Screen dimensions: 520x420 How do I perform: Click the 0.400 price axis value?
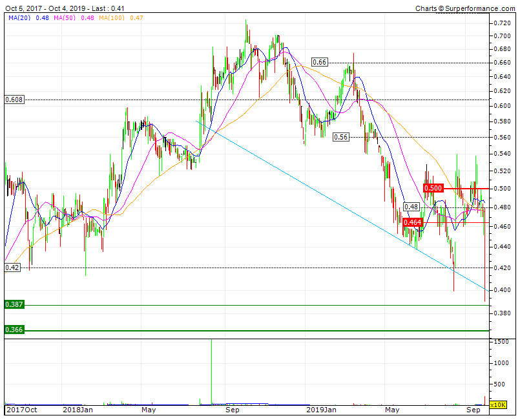click(x=502, y=290)
